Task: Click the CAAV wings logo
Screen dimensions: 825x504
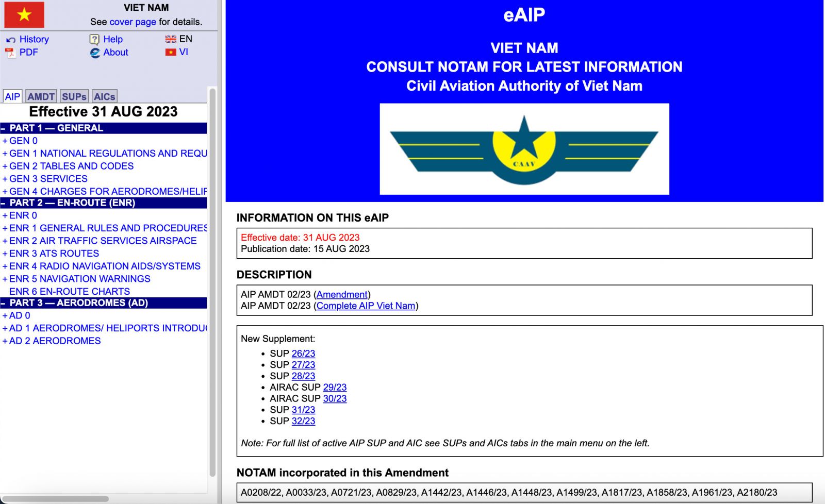Action: pos(524,149)
